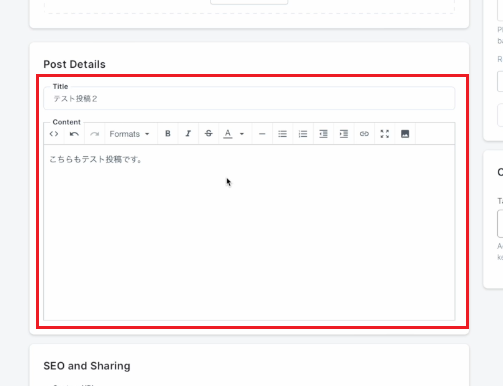503x386 pixels.
Task: Click the Post Details heading
Action: (74, 64)
